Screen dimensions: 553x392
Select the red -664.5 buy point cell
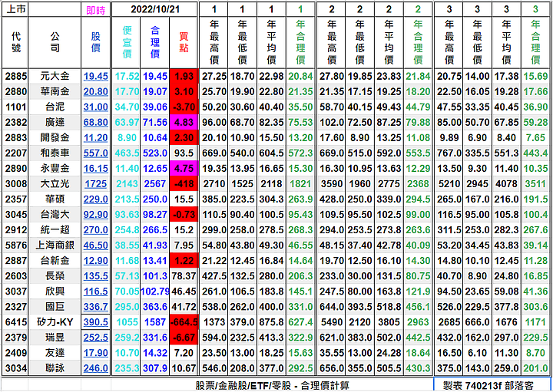coord(184,322)
